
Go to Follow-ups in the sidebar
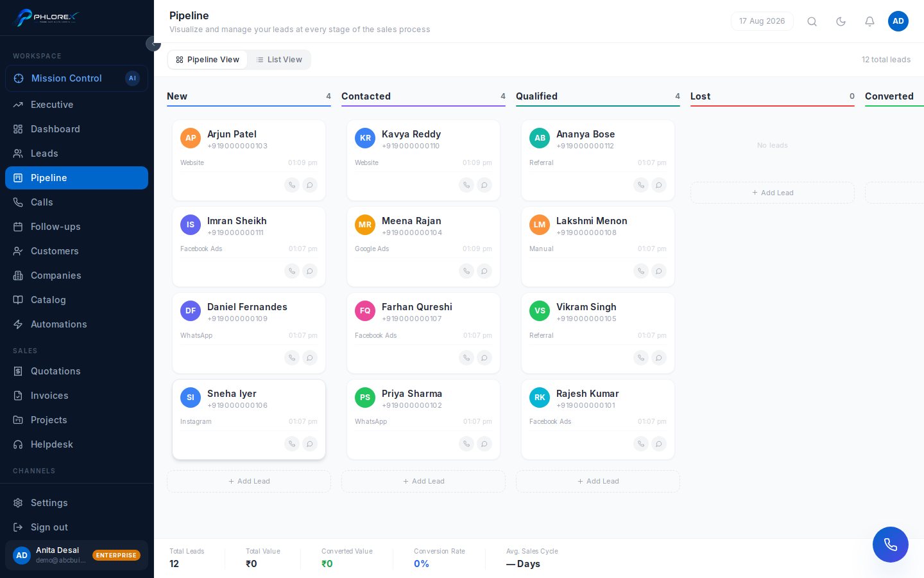pyautogui.click(x=76, y=227)
